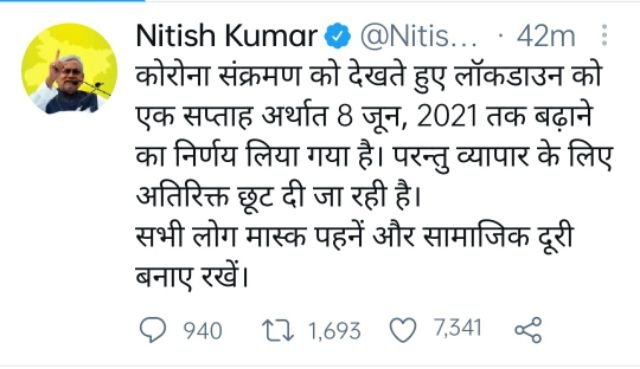Click the tweet's opening words कोरोना संक्रमण
Screen dimensions: 640x369
218,76
